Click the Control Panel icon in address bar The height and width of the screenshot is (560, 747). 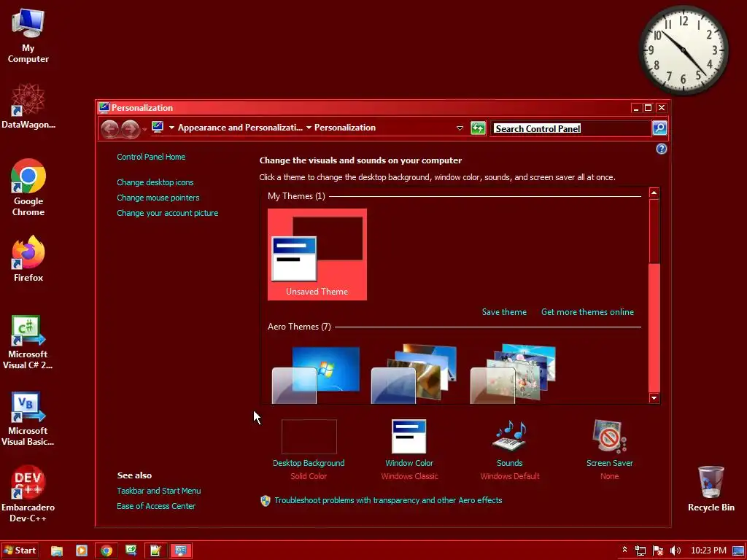pos(158,127)
